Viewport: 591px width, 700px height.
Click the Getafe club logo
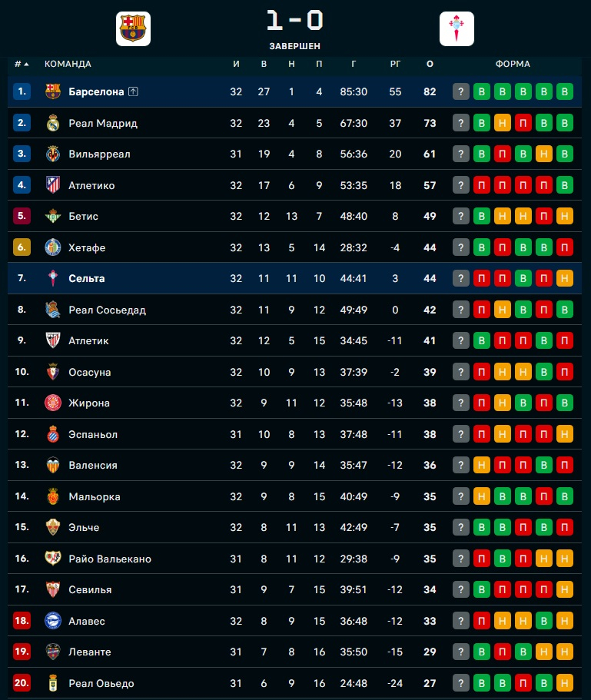52,247
